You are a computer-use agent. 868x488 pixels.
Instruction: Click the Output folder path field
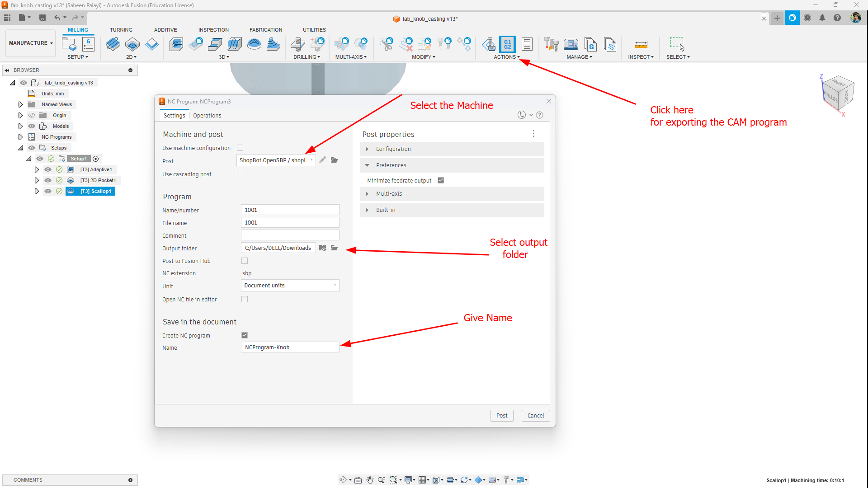tap(278, 248)
